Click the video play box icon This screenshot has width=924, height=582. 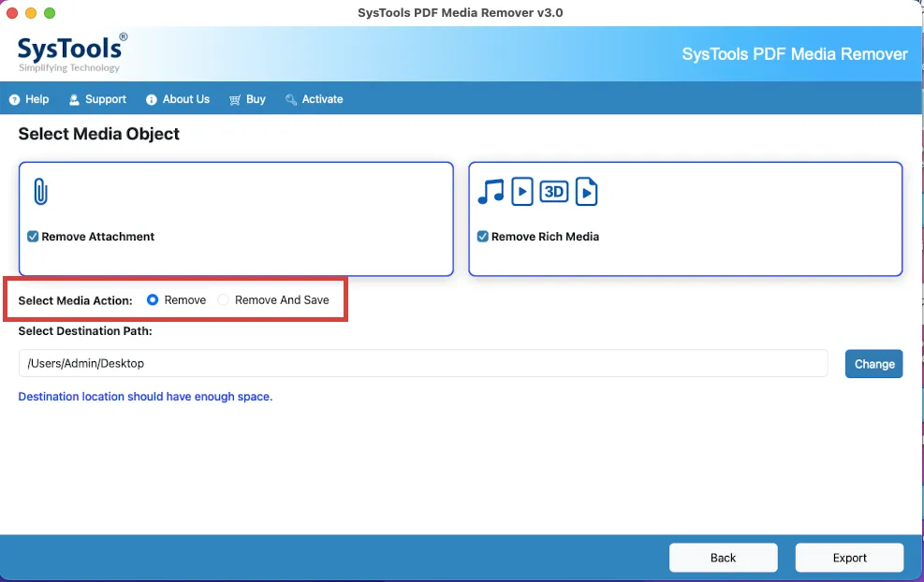(x=522, y=192)
